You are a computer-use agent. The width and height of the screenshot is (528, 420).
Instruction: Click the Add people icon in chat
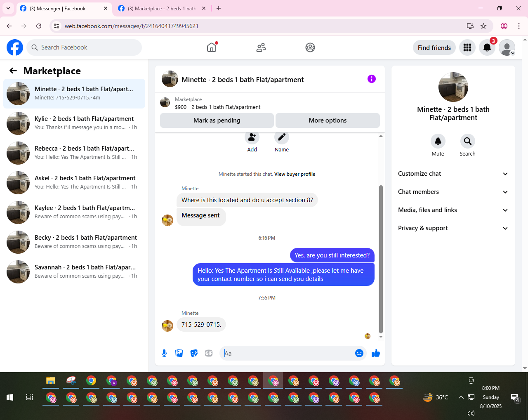[x=252, y=137]
